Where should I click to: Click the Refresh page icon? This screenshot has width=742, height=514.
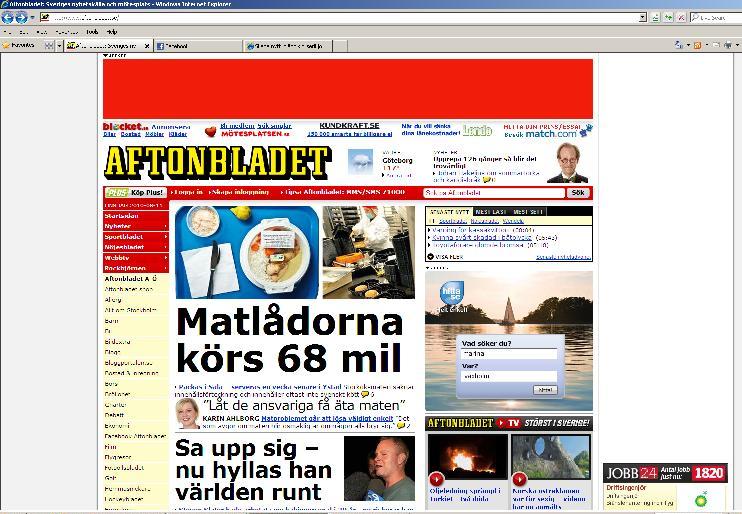pos(668,18)
